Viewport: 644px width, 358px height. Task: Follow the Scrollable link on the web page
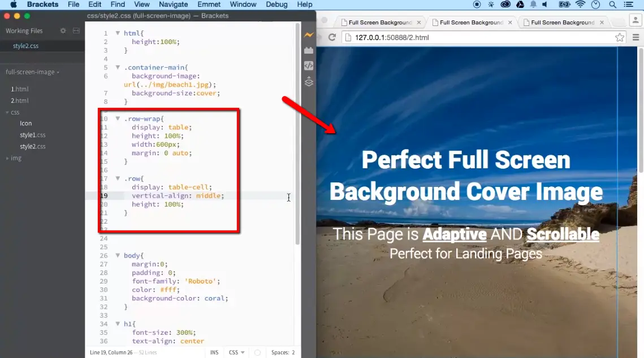563,234
